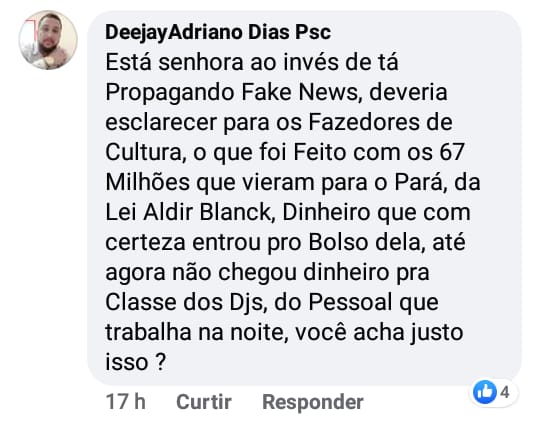
Task: Click the last line 'isso ?'
Action: (x=136, y=362)
